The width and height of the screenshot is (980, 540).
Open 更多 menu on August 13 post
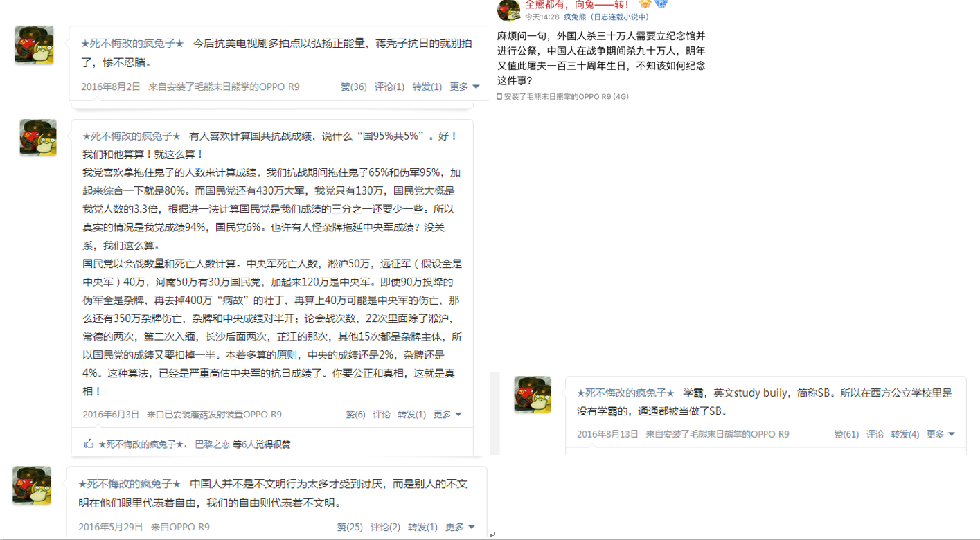coord(941,434)
